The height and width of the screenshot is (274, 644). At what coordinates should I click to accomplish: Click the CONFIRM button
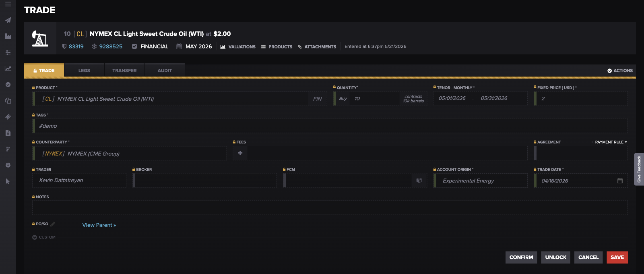coord(521,257)
